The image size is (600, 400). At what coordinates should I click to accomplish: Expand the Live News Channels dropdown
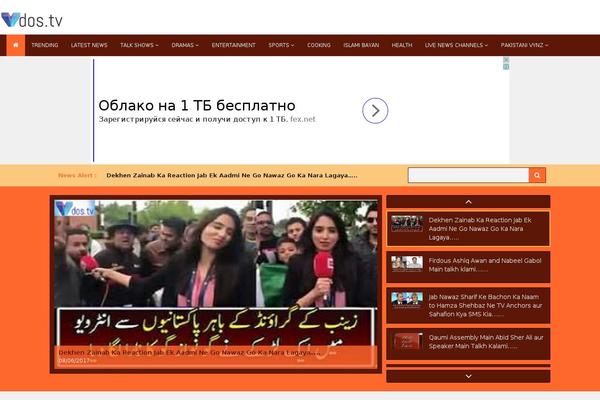click(x=456, y=45)
